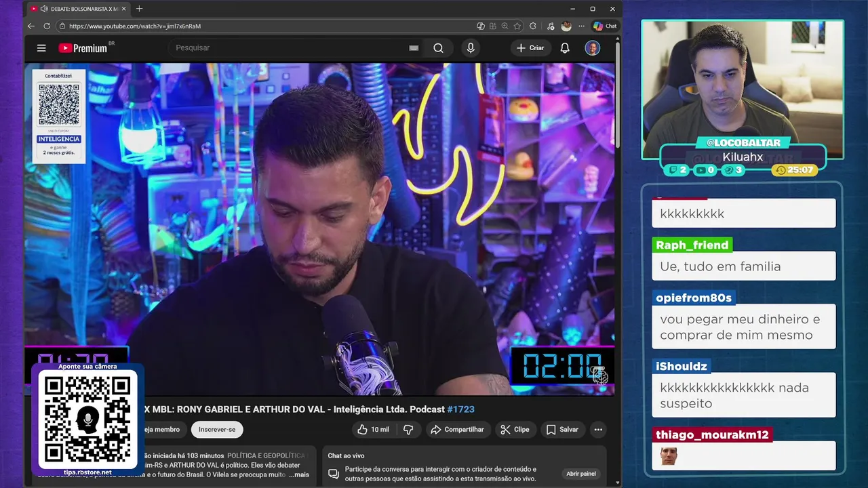Click the thiago_mourakm12 emote image

(x=669, y=456)
